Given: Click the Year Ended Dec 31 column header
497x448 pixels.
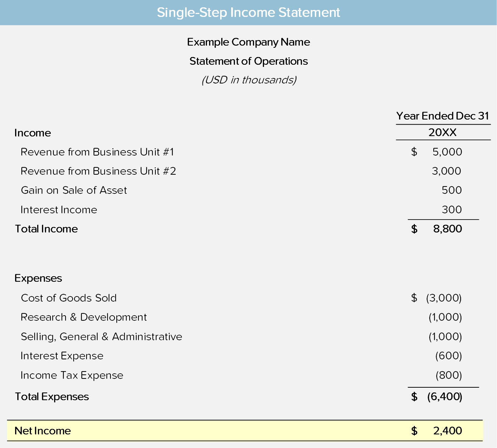Looking at the screenshot, I should coord(443,116).
